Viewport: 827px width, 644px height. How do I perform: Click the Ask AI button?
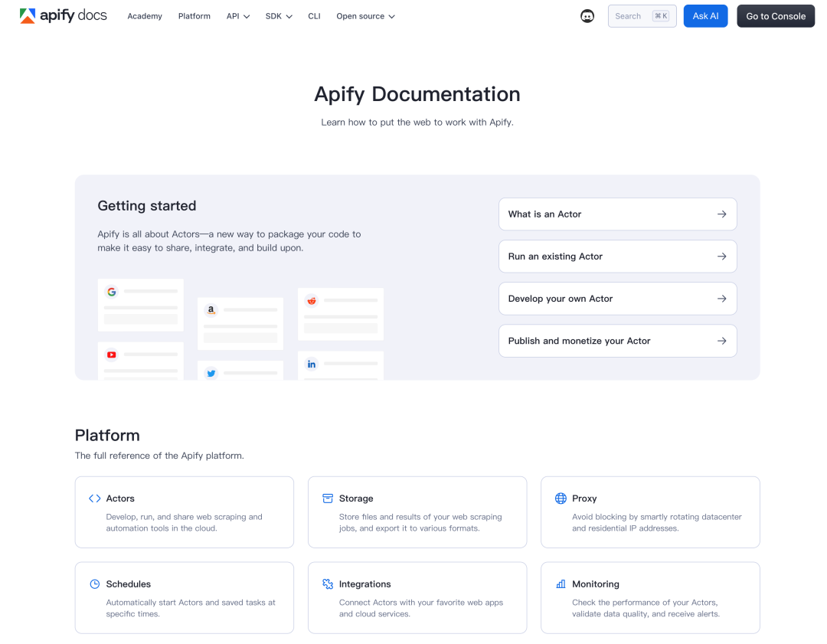coord(705,16)
